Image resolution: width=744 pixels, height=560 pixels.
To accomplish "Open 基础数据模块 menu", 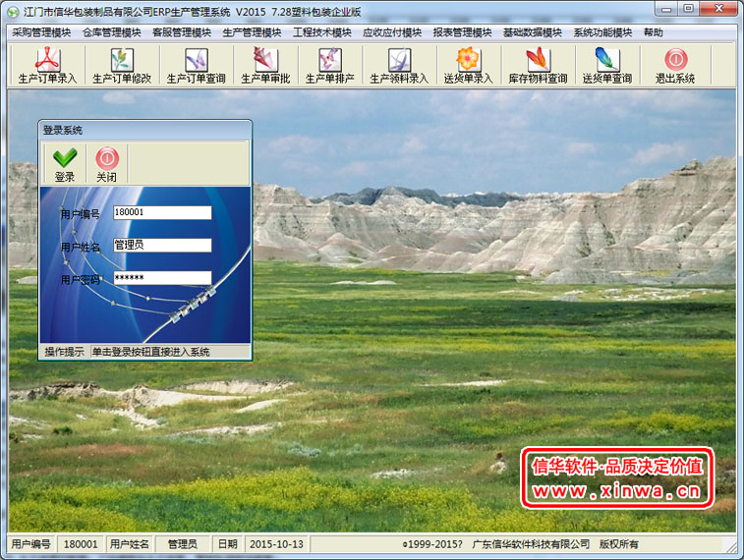I will [x=533, y=32].
